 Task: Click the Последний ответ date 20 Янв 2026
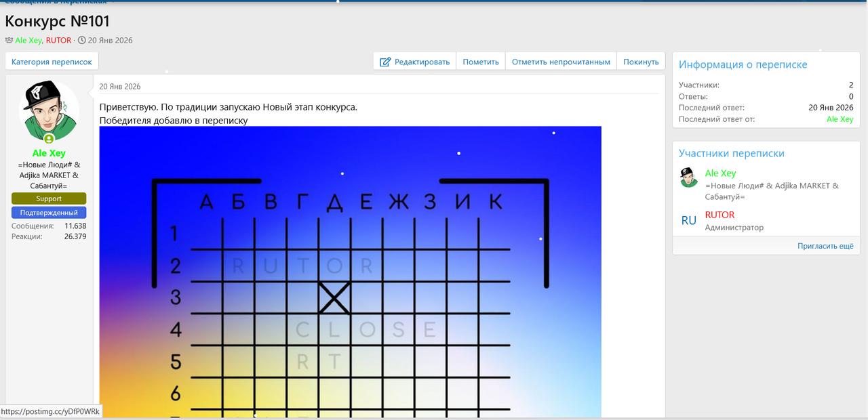coord(831,108)
